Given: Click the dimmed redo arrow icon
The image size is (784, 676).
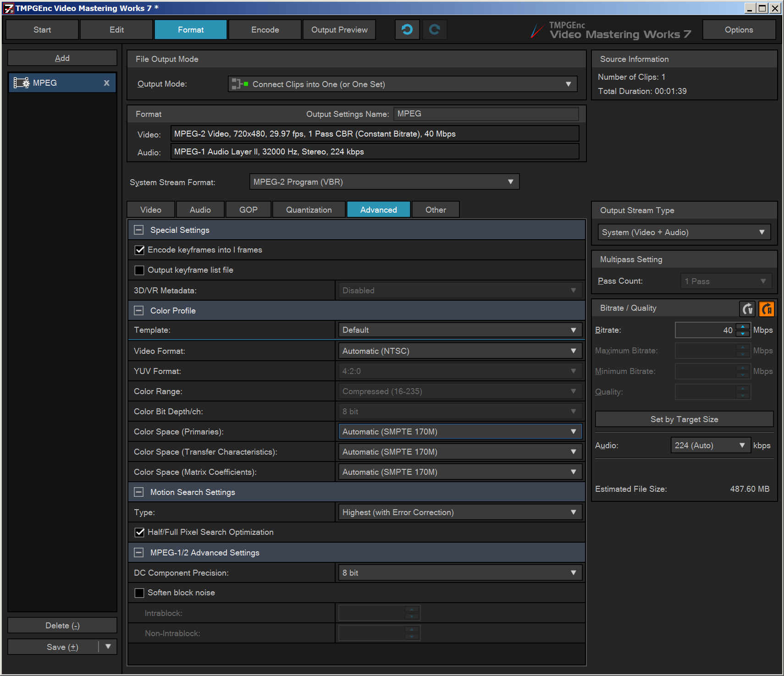Looking at the screenshot, I should (x=434, y=30).
